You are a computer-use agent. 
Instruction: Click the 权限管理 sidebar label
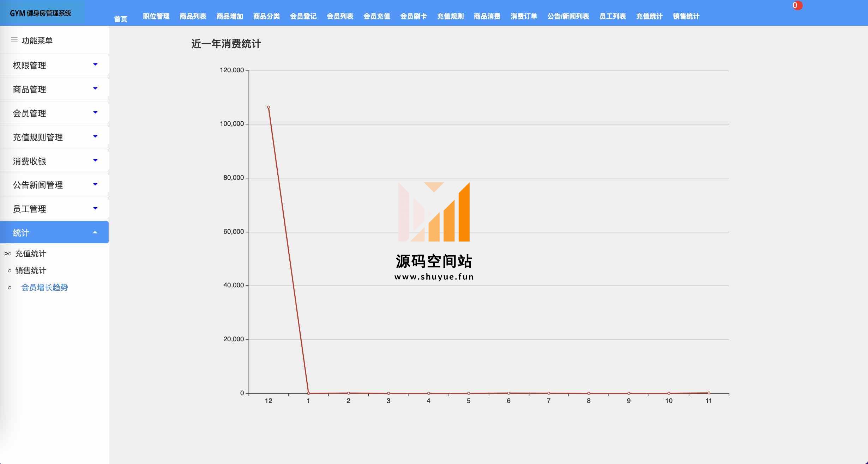pyautogui.click(x=29, y=65)
